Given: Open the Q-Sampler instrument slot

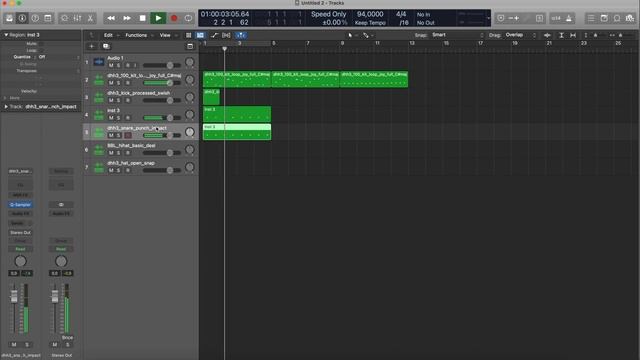Looking at the screenshot, I should 20,204.
